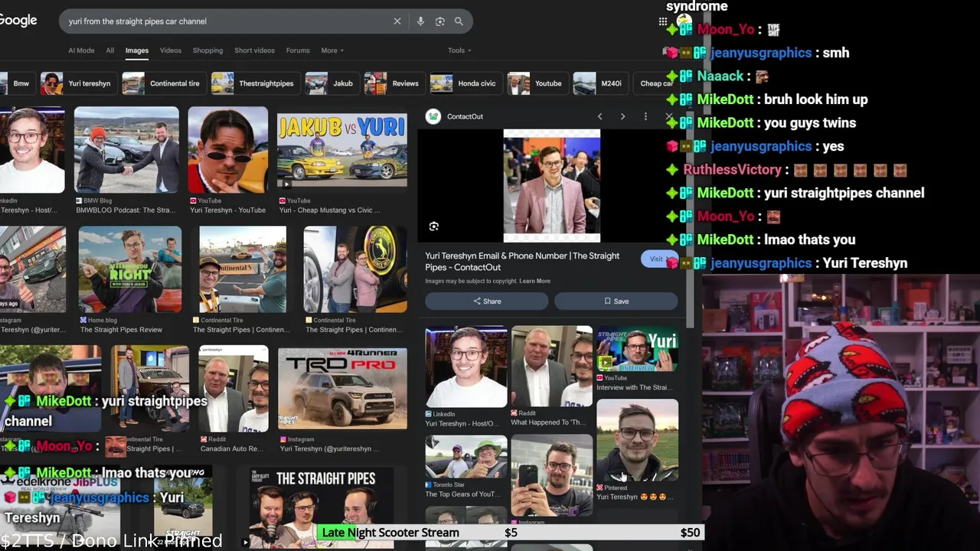
Task: Filter by Thestraightpipes chip
Action: [x=254, y=83]
